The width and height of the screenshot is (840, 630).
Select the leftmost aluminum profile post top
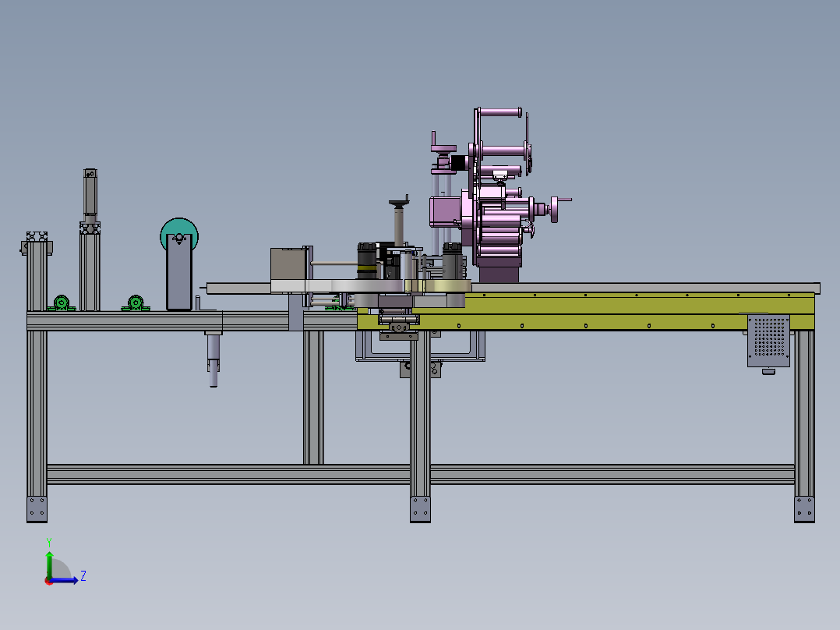coord(37,236)
